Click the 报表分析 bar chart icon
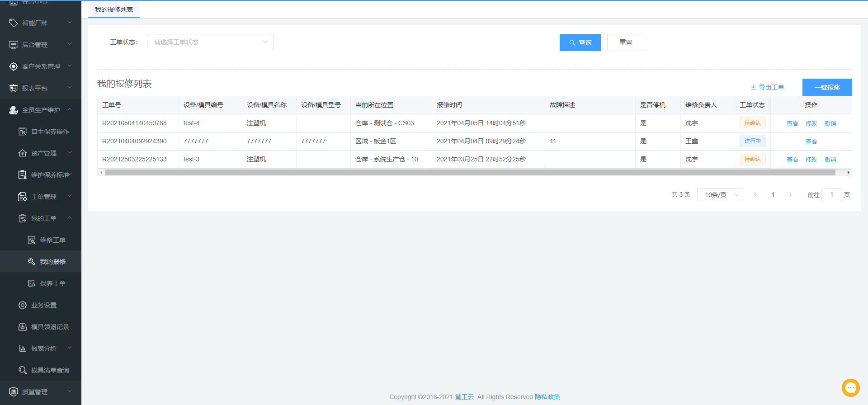 (x=23, y=348)
